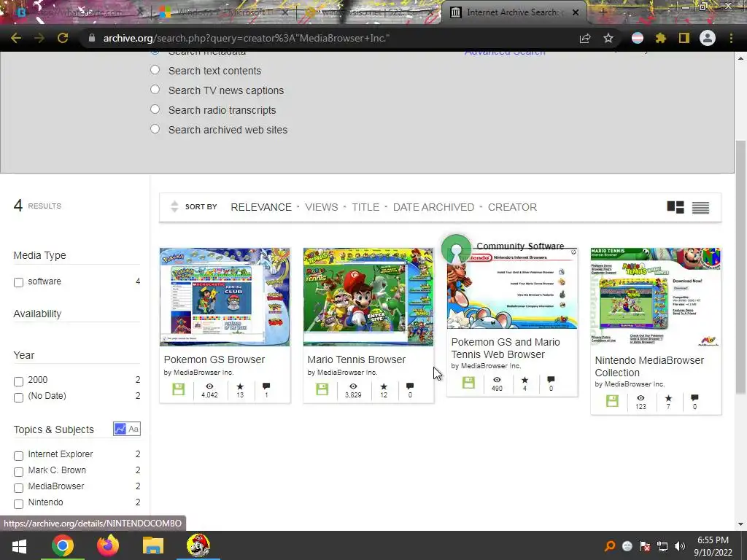Click the address bar URL field
The height and width of the screenshot is (560, 747).
pos(329,38)
